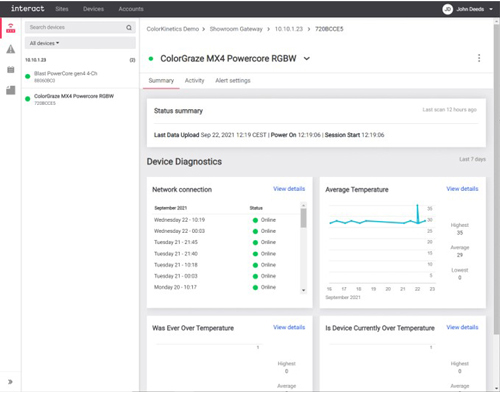Open the John Deeds account dropdown arrow
Image resolution: width=500 pixels, height=400 pixels.
491,9
